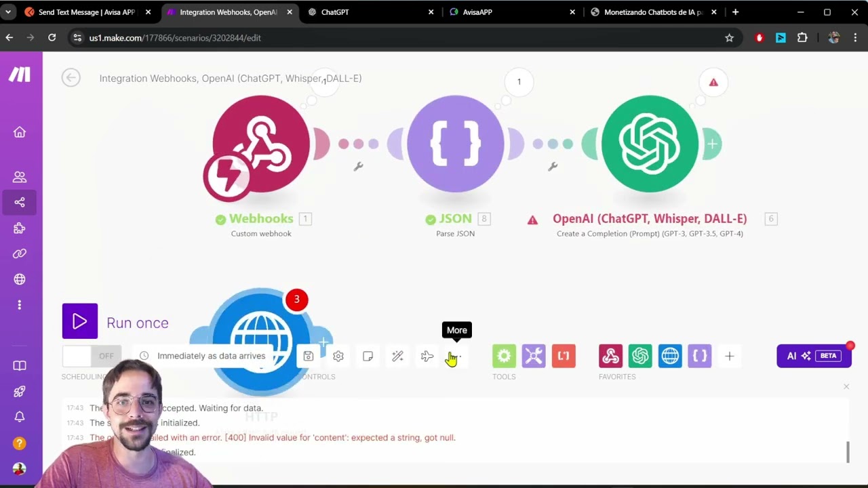
Task: Click the 'Webhooks' module label
Action: pos(261,218)
